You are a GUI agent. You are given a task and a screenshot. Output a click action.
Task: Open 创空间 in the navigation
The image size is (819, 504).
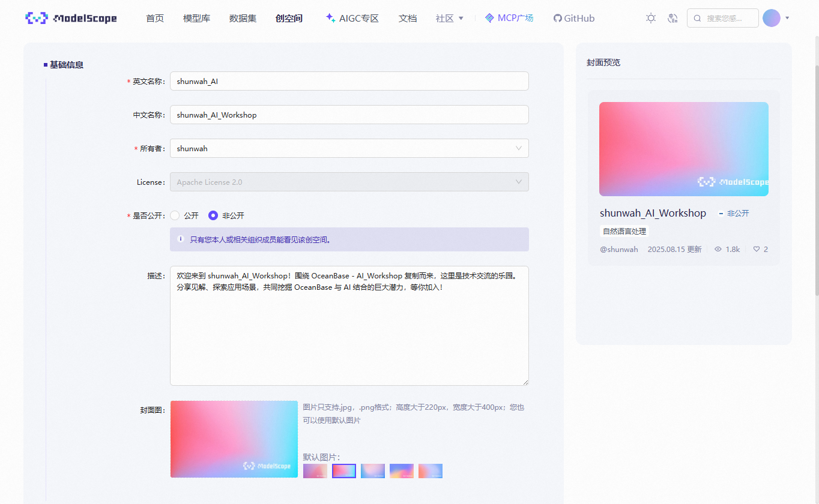[x=289, y=18]
